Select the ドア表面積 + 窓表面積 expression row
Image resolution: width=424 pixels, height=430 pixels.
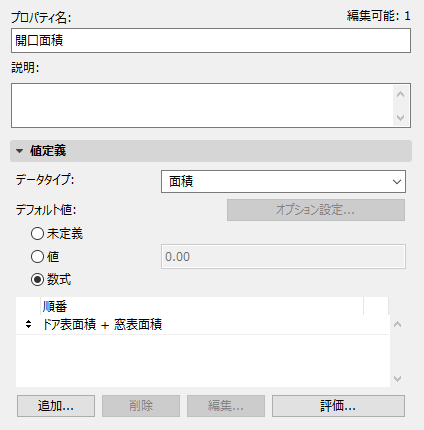coord(202,325)
